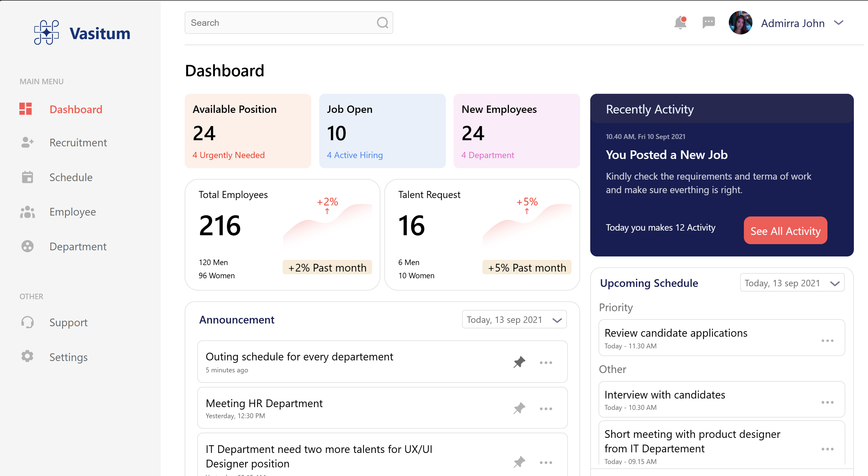The height and width of the screenshot is (476, 868).
Task: Click the Settings gear icon
Action: (x=27, y=356)
